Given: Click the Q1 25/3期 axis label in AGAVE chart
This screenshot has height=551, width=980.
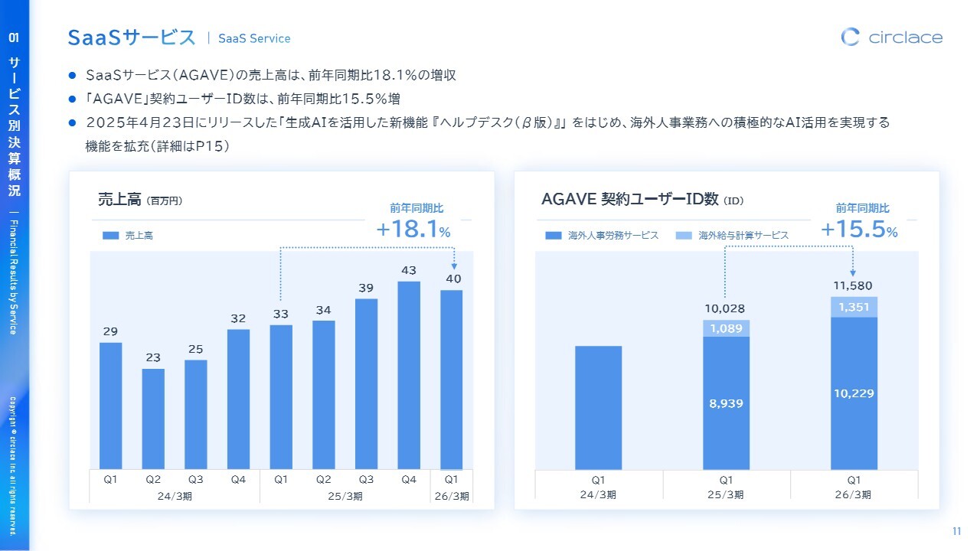Looking at the screenshot, I should pos(726,487).
